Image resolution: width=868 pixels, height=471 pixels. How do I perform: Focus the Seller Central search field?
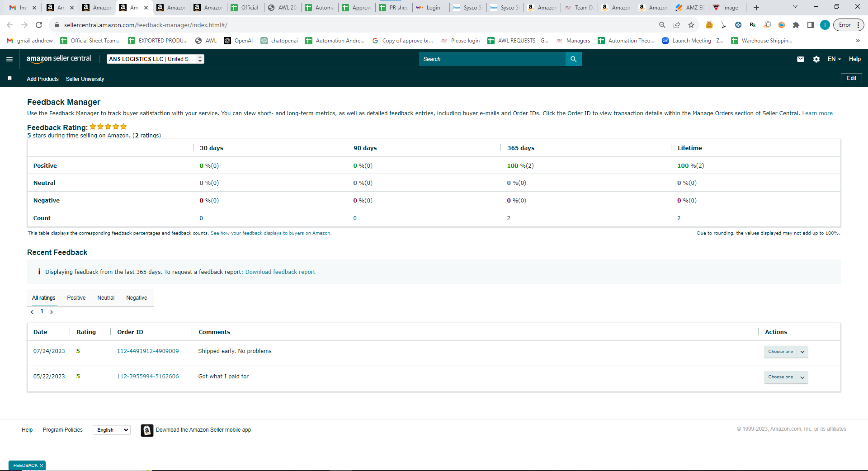(x=492, y=59)
